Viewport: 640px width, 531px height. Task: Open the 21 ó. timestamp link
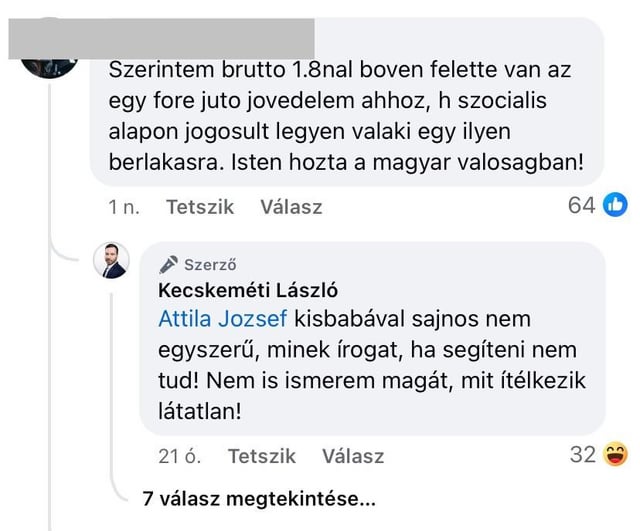[180, 456]
